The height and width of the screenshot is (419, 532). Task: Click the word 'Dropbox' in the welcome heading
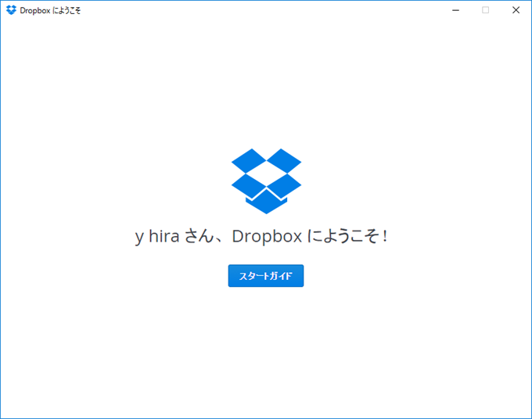(x=267, y=237)
